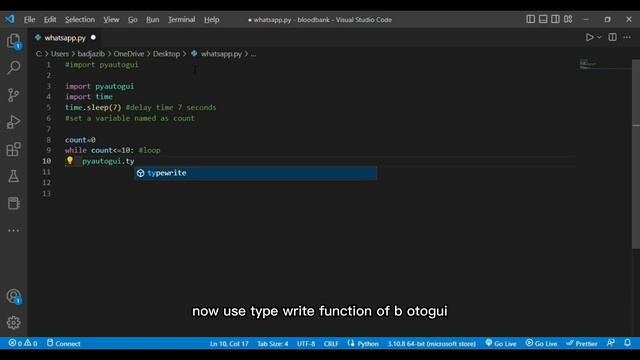
Task: Open the View menu
Action: [111, 20]
